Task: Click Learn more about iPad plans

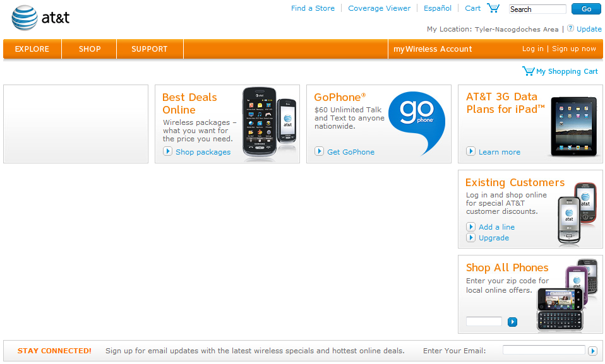Action: (x=500, y=152)
